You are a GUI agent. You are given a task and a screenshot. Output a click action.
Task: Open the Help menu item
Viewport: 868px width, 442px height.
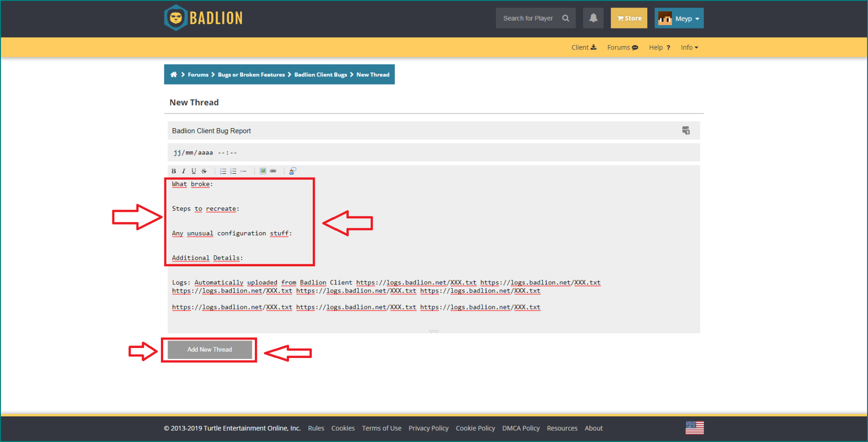coord(660,47)
